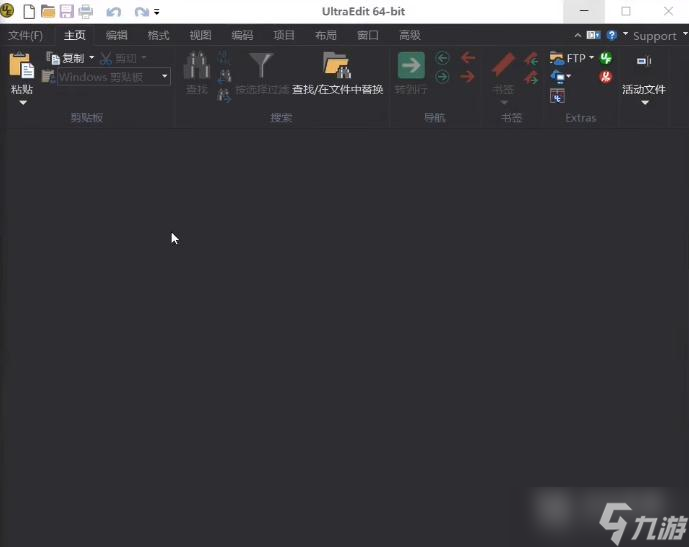Click the layout selector icon near help
Image resolution: width=689 pixels, height=547 pixels.
click(x=593, y=35)
